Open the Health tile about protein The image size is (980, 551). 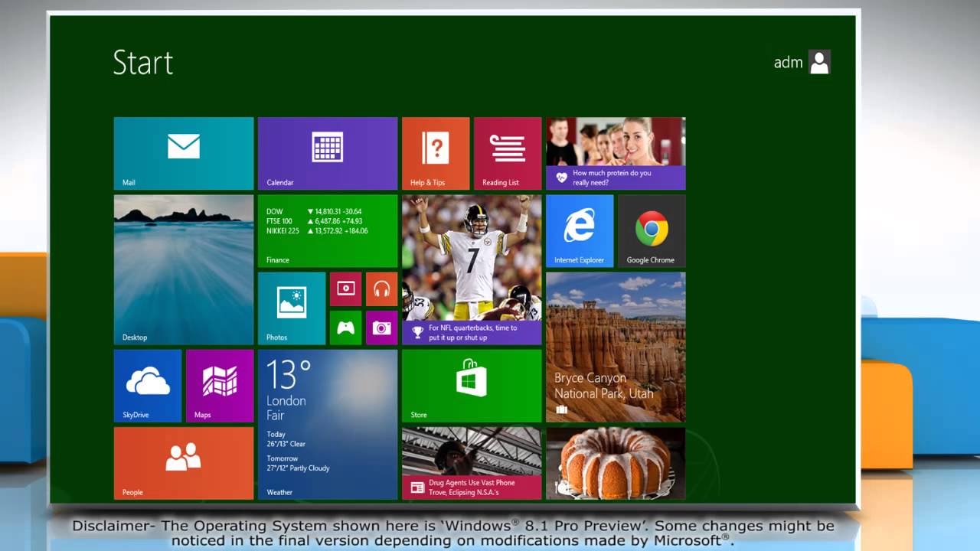coord(616,153)
